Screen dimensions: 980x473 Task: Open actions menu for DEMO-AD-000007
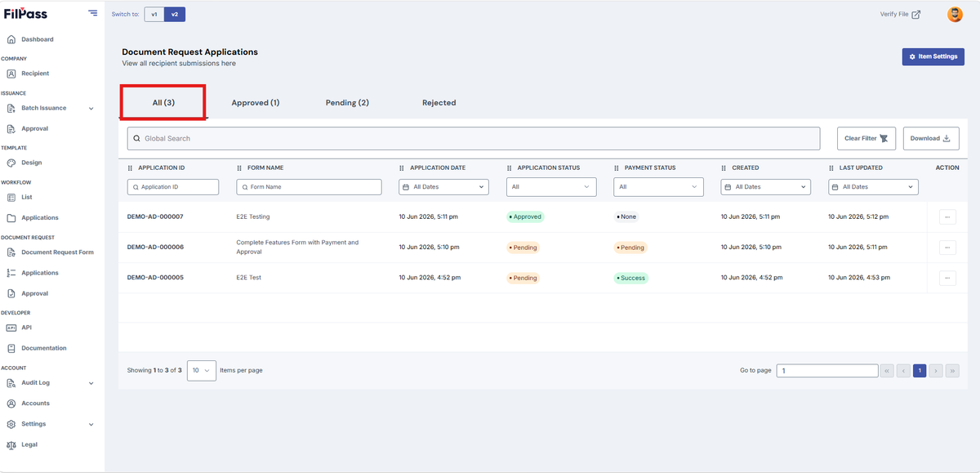[x=947, y=217]
